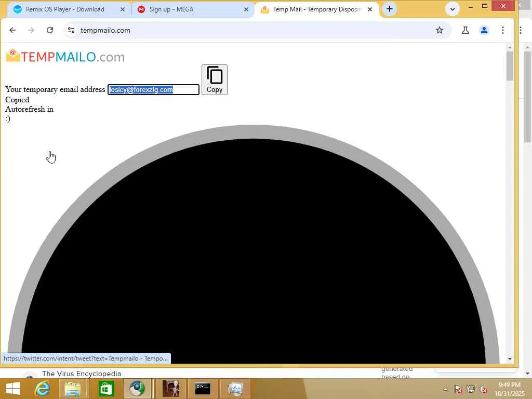Open the Windows Start button

(13, 389)
